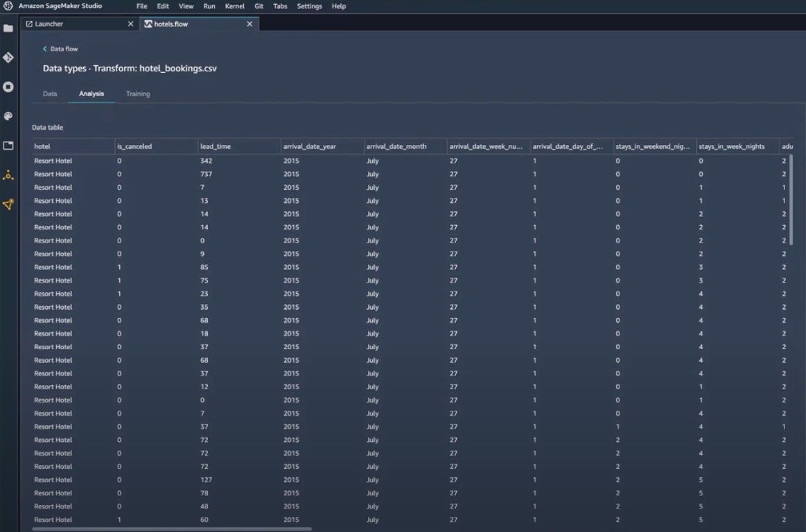Open the Git sidebar icon
This screenshot has height=532, width=806.
8,57
